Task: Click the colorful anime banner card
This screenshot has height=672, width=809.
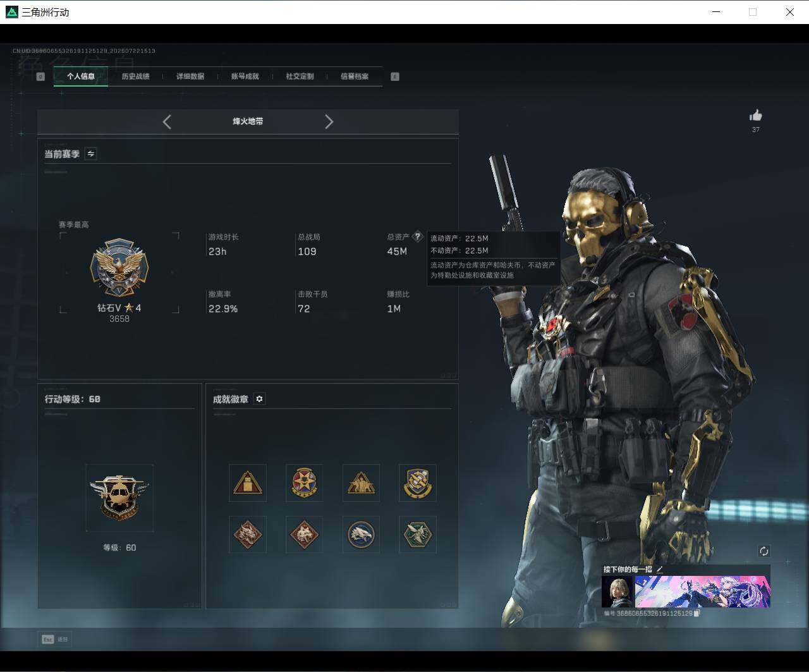Action: tap(702, 592)
